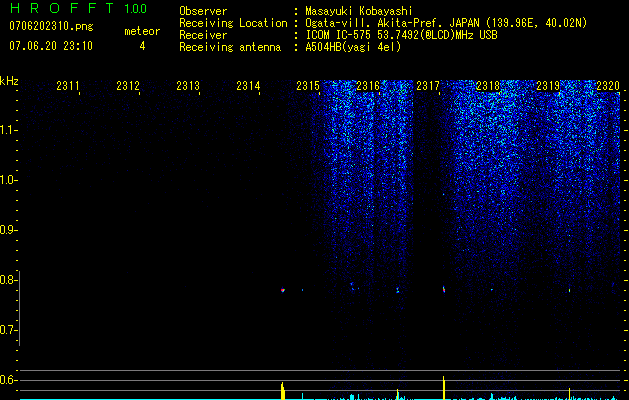Screen dimensions: 629x400
Task: Click the observer name Masayuki Kobayashi
Action: pos(359,11)
